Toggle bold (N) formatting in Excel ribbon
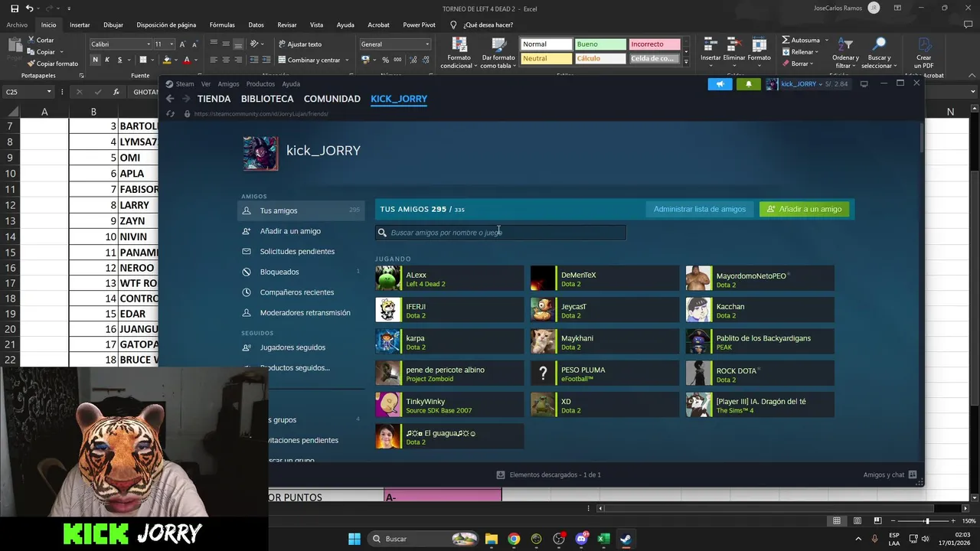Screen dimensions: 980x551 [96, 60]
